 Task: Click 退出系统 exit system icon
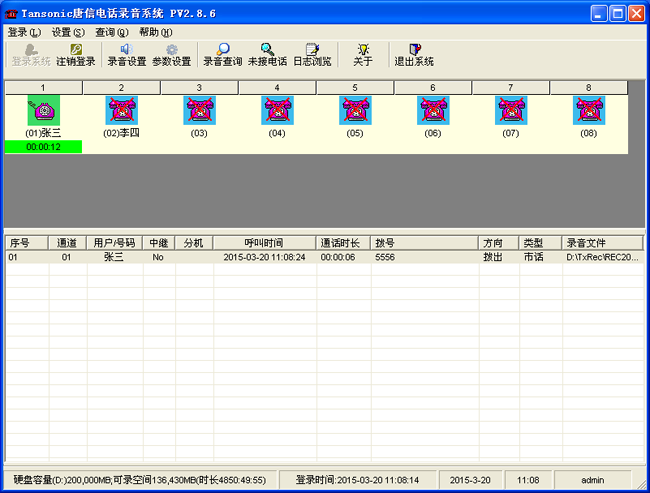coord(414,54)
